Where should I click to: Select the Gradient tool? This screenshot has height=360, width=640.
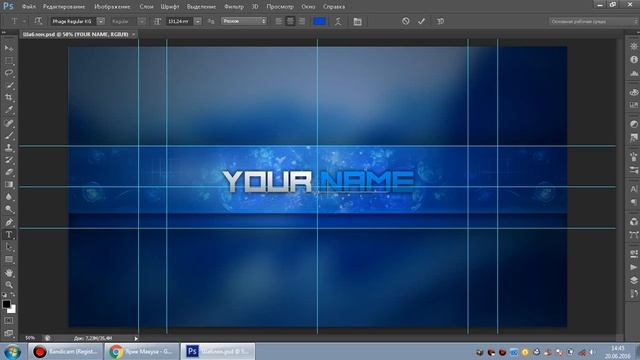coord(9,184)
